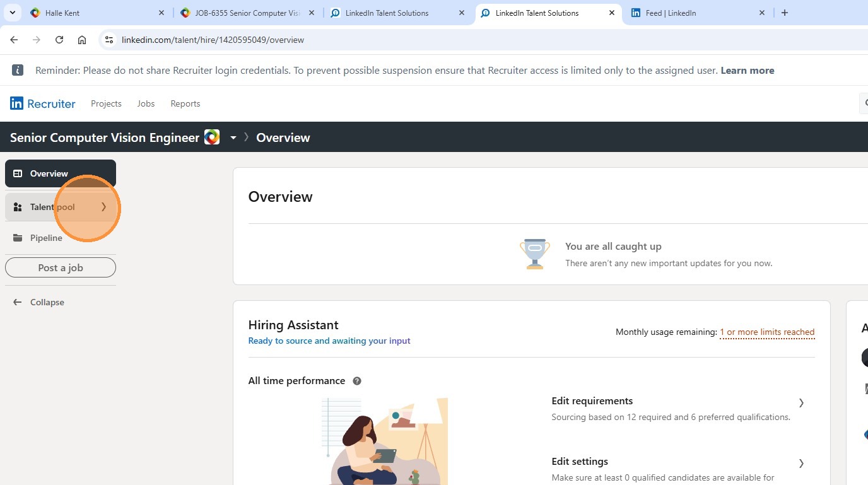This screenshot has height=485, width=868.
Task: Open the project switcher dropdown arrow
Action: click(233, 137)
